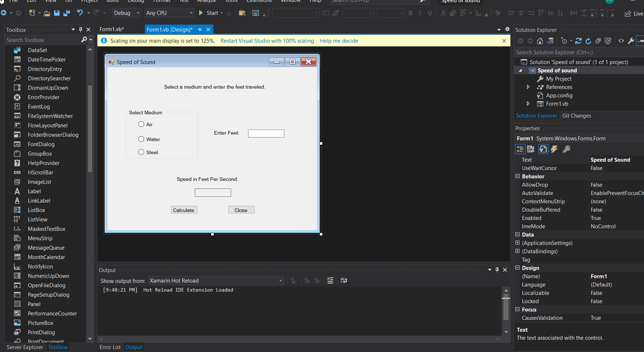The height and width of the screenshot is (352, 644).
Task: Sort properties alphabetically
Action: click(x=531, y=149)
